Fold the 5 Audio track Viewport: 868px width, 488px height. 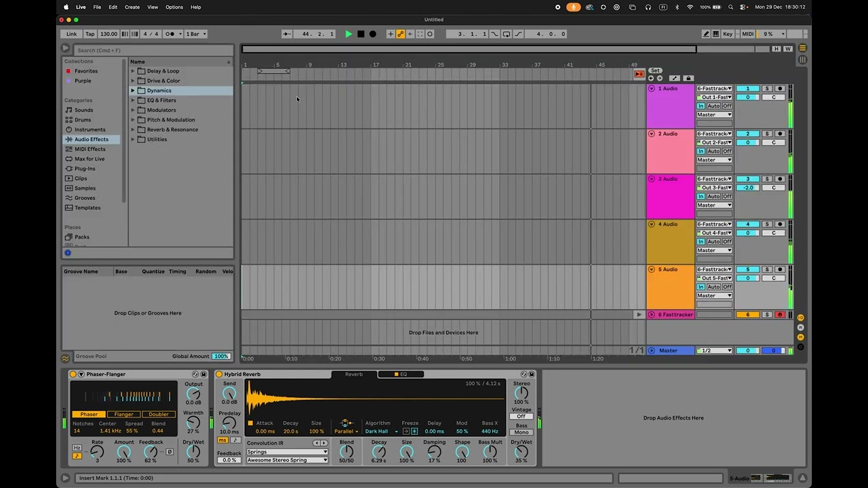coord(652,270)
